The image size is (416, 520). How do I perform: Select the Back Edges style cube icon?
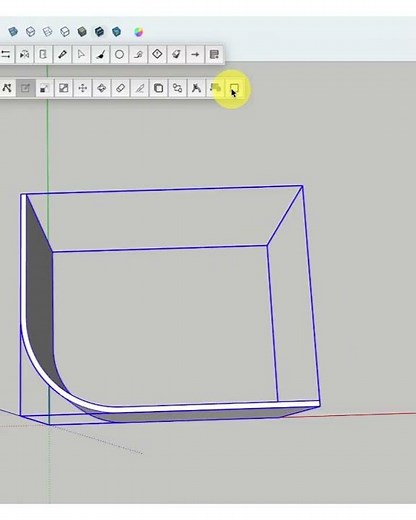click(x=30, y=32)
